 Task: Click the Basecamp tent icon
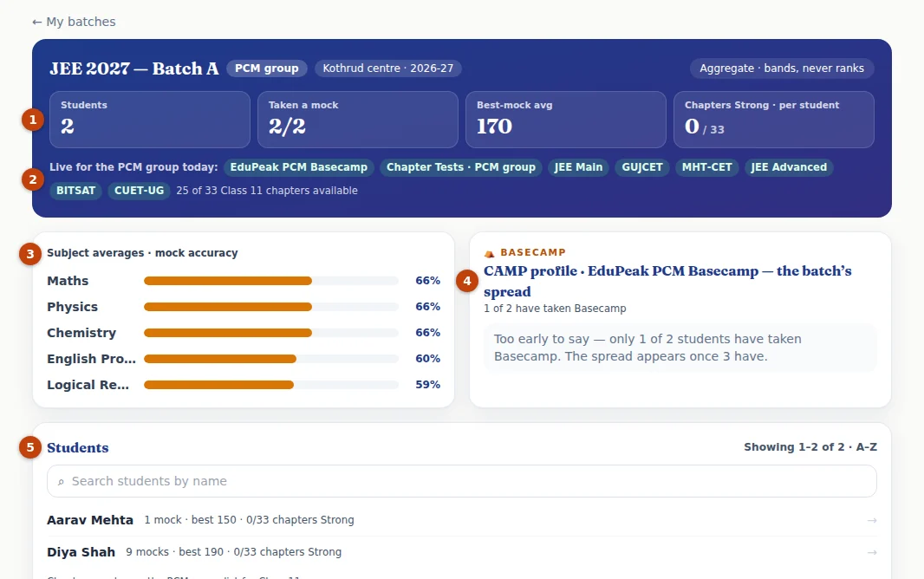[x=489, y=253]
